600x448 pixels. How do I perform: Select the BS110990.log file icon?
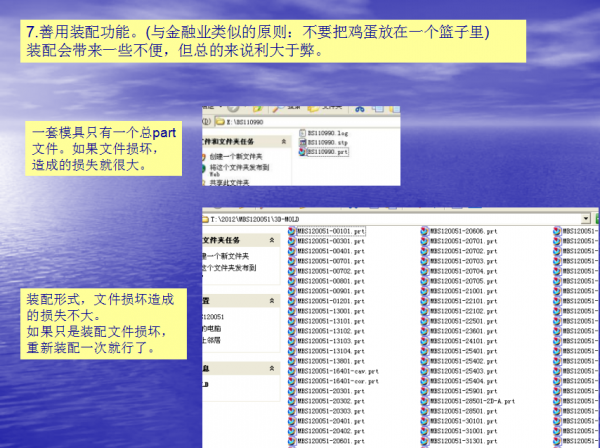[x=302, y=133]
